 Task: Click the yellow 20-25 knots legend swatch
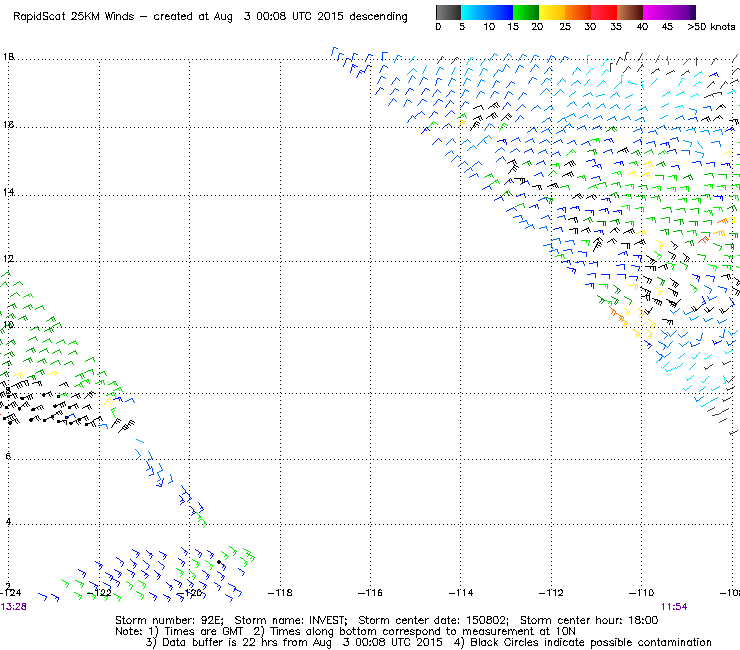pyautogui.click(x=552, y=12)
